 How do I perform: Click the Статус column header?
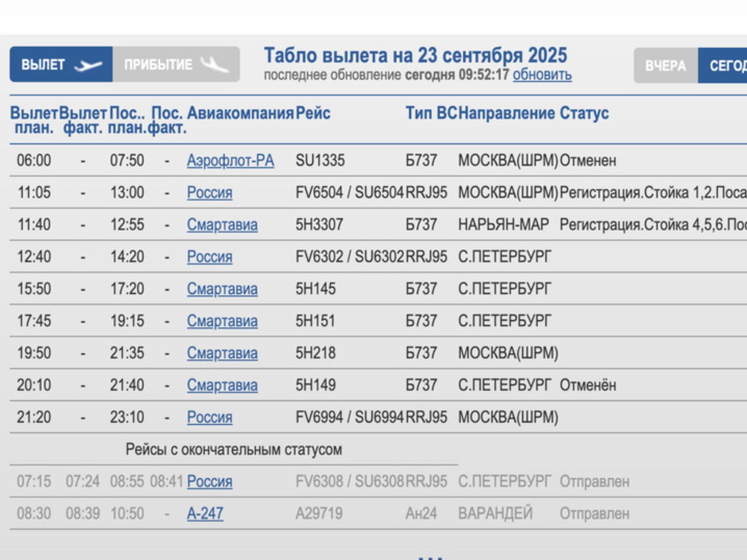(x=584, y=113)
